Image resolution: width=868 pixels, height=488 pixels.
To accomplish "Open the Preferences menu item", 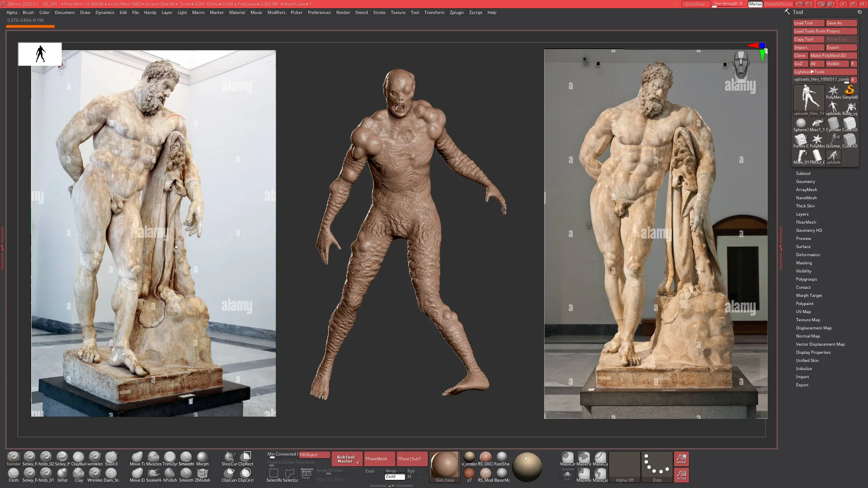I will [319, 13].
